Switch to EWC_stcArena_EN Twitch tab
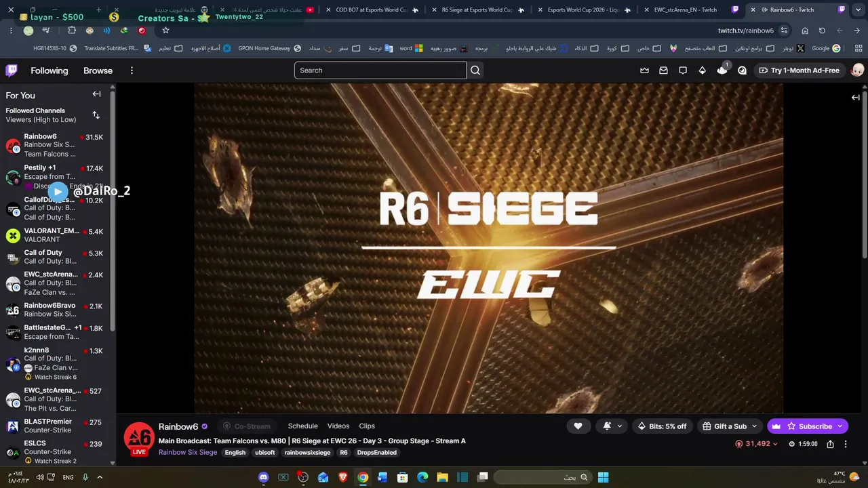 [689, 9]
